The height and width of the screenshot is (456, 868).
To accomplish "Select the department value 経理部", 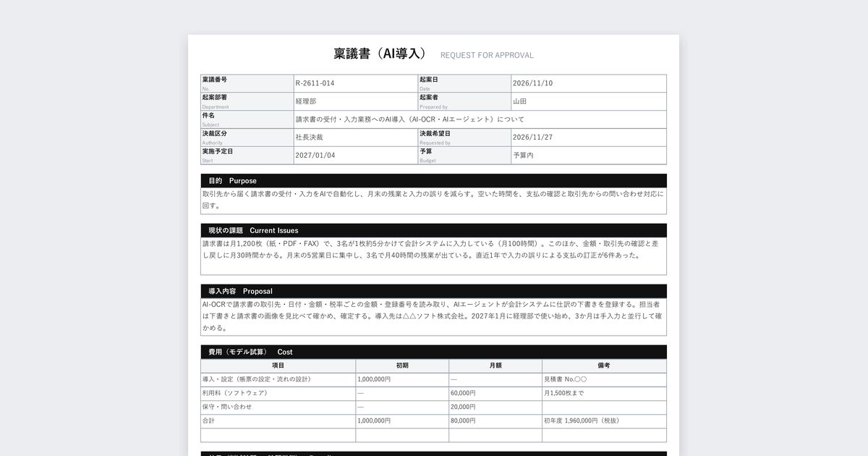I will pyautogui.click(x=306, y=101).
